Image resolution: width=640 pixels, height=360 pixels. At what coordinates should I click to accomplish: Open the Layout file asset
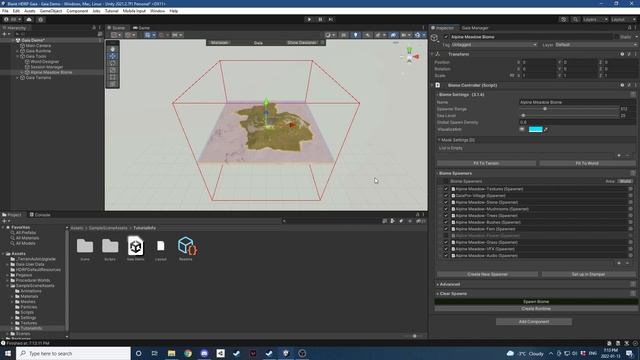pos(160,246)
